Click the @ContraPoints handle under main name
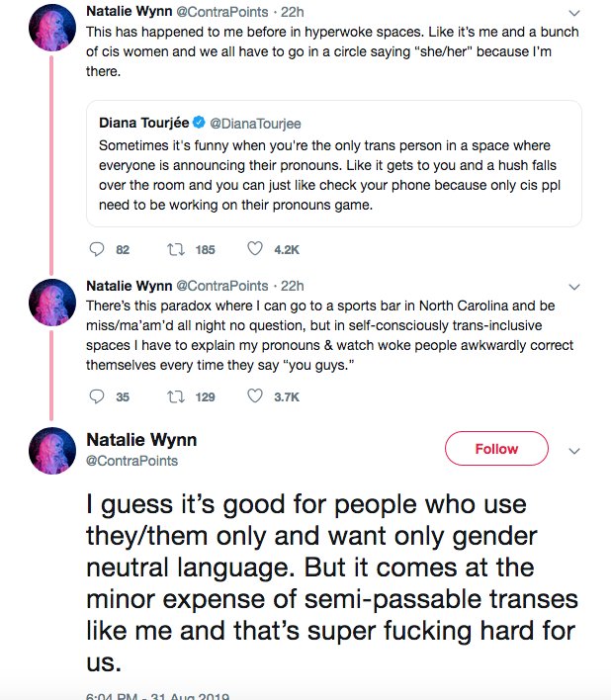 (132, 461)
